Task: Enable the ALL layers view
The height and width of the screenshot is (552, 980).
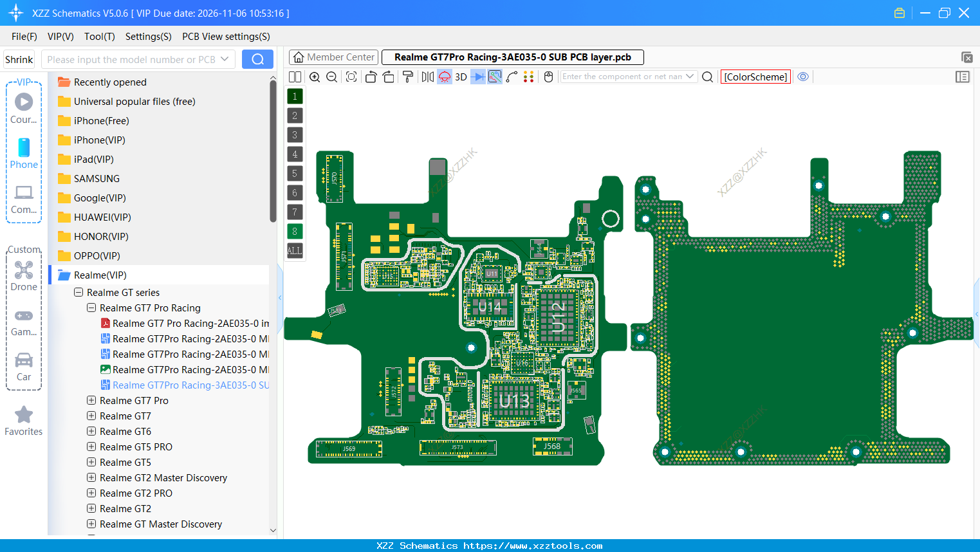Action: 294,250
